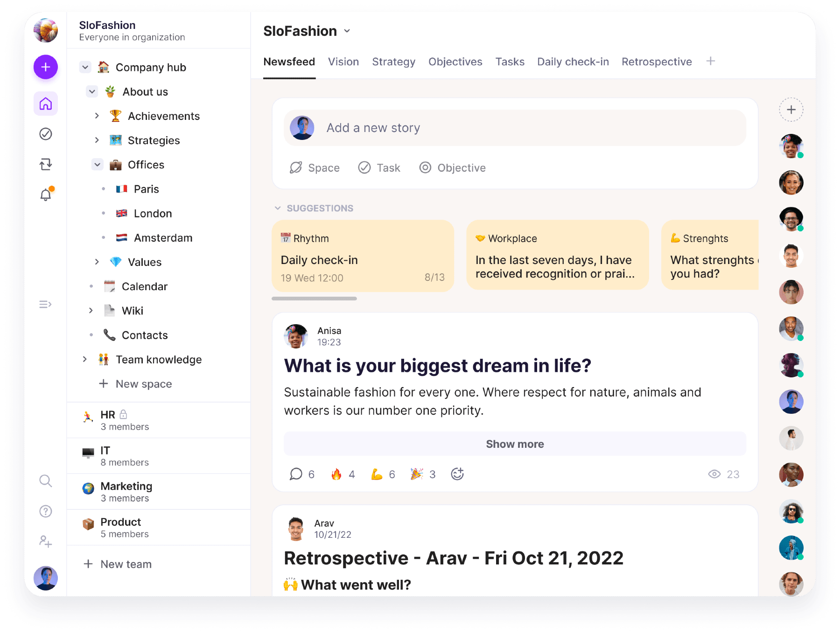Select the checkmark tasks icon in left rail

(x=45, y=134)
